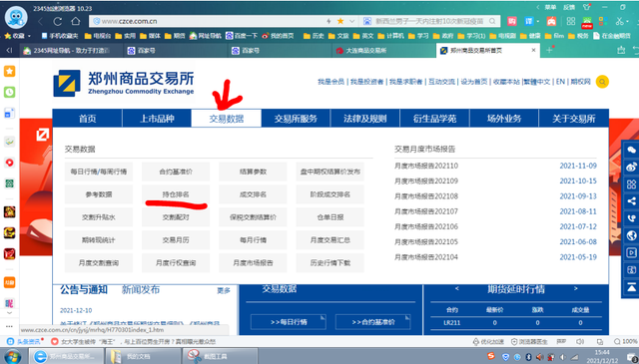Click the yellow star favorites sidebar icon

(x=9, y=71)
